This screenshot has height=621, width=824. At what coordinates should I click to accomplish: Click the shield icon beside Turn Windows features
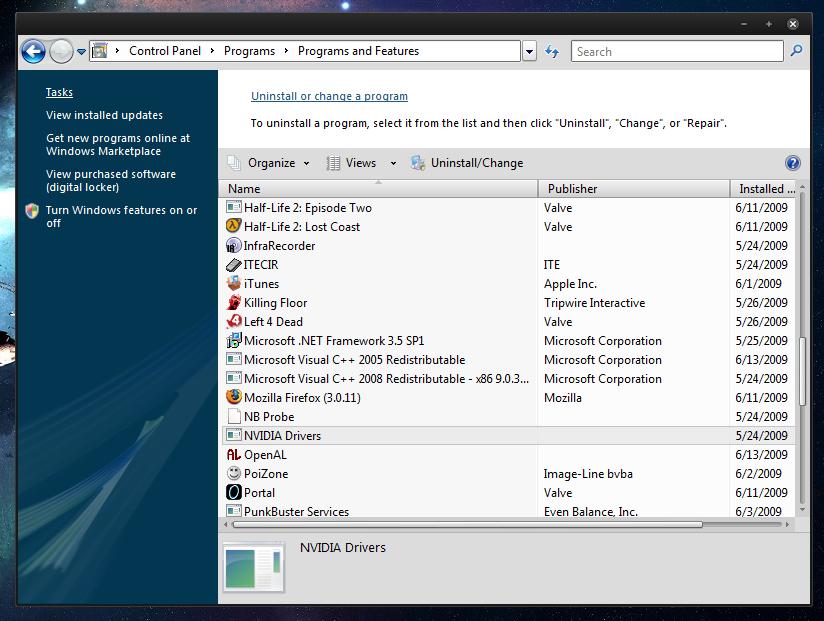click(x=32, y=211)
